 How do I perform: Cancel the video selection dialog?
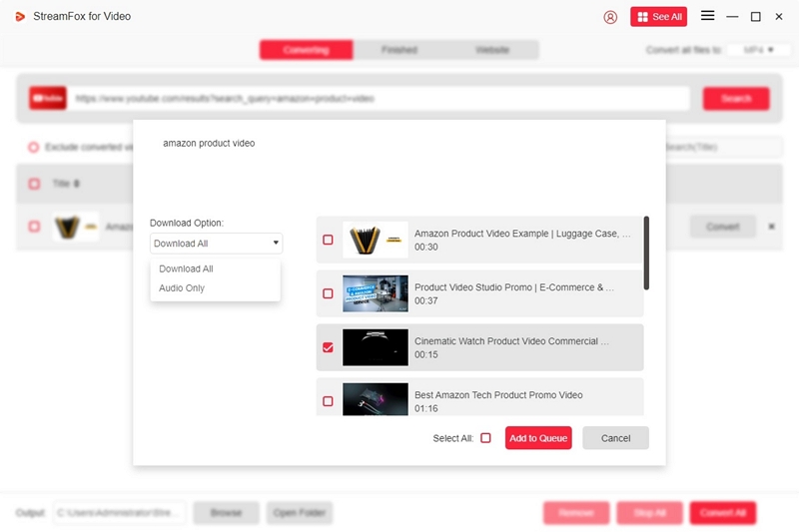615,438
